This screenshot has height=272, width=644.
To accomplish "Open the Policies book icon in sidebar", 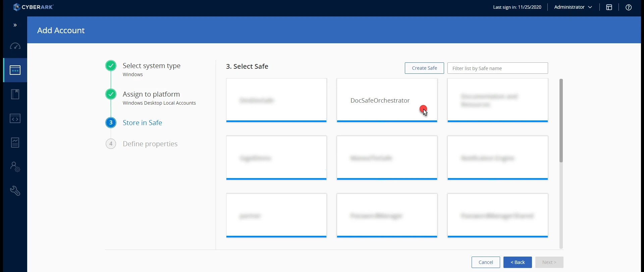I will pyautogui.click(x=15, y=94).
